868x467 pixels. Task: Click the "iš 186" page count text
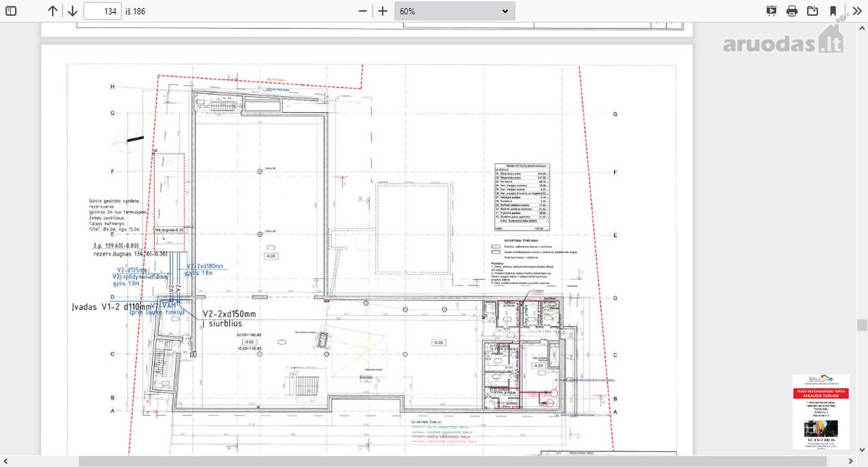tap(135, 12)
